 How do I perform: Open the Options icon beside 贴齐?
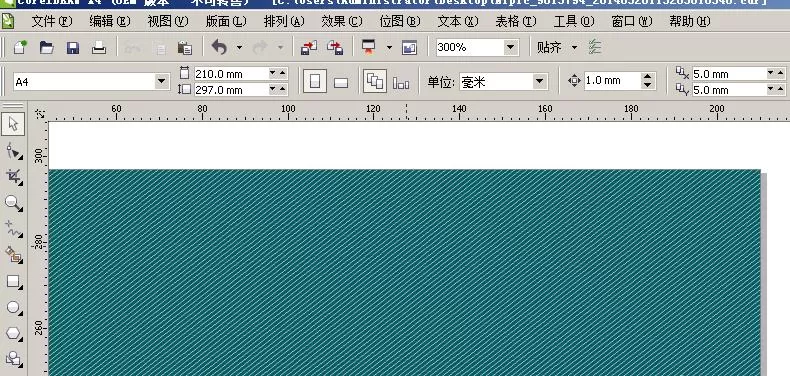pos(595,47)
